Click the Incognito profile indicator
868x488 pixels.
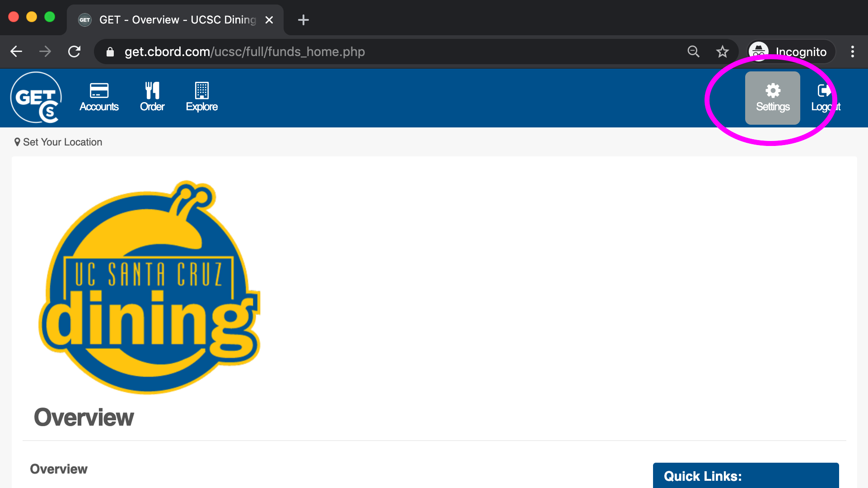791,52
